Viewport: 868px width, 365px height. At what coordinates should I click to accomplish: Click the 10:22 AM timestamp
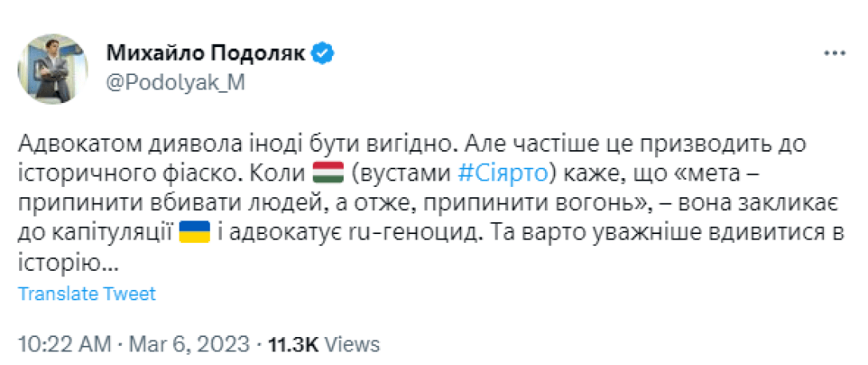pos(63,344)
